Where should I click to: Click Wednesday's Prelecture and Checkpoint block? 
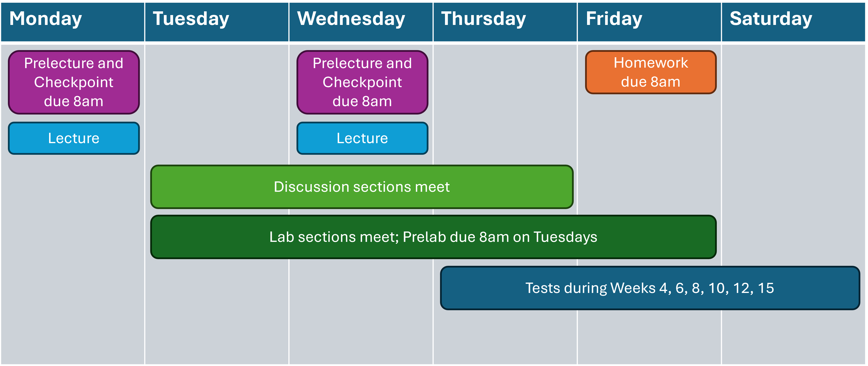(362, 82)
